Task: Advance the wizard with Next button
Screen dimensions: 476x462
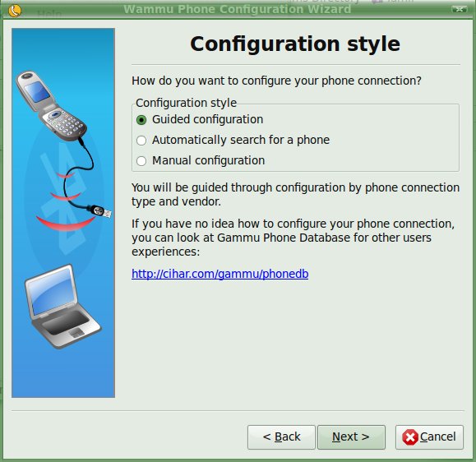Action: point(351,437)
